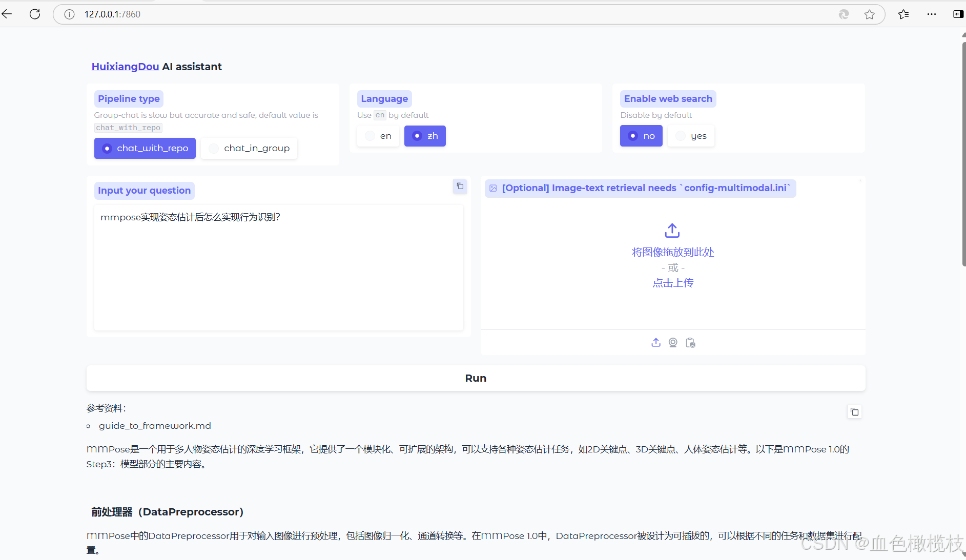Click the Enable web search label

click(x=668, y=99)
